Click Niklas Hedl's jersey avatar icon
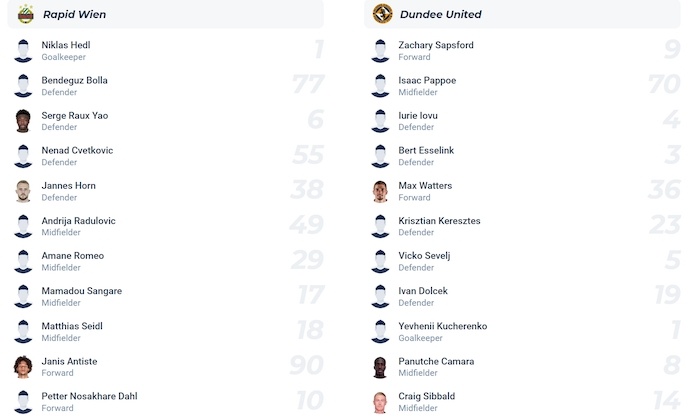This screenshot has height=418, width=690. click(23, 51)
